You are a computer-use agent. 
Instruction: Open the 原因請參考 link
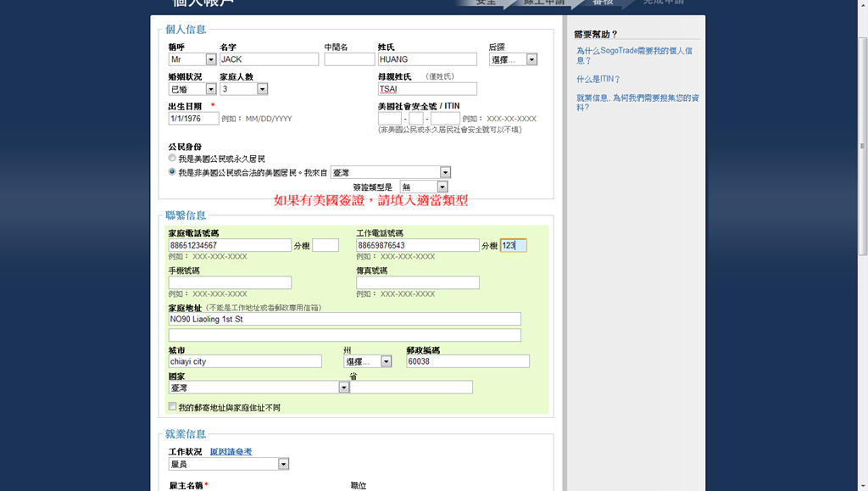[x=231, y=452]
